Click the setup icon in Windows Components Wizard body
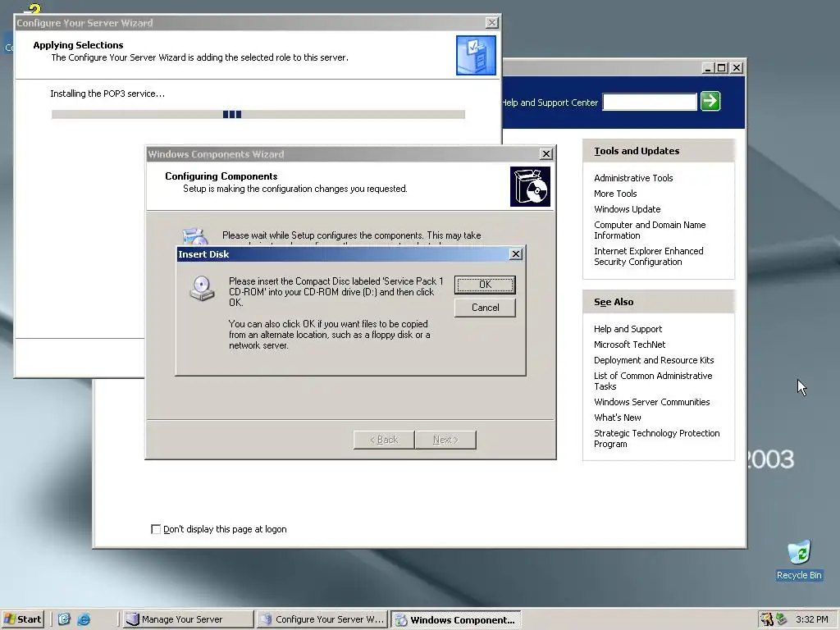The width and height of the screenshot is (840, 630). 194,235
